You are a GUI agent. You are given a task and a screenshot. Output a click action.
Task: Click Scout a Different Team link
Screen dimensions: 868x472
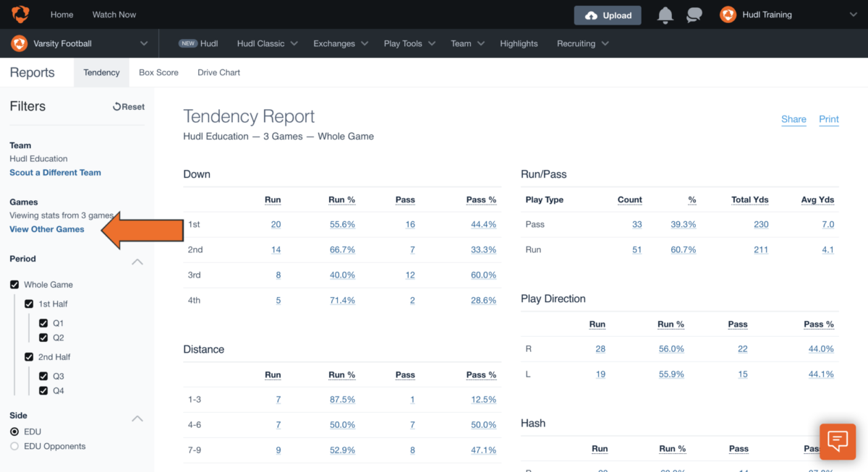[55, 173]
